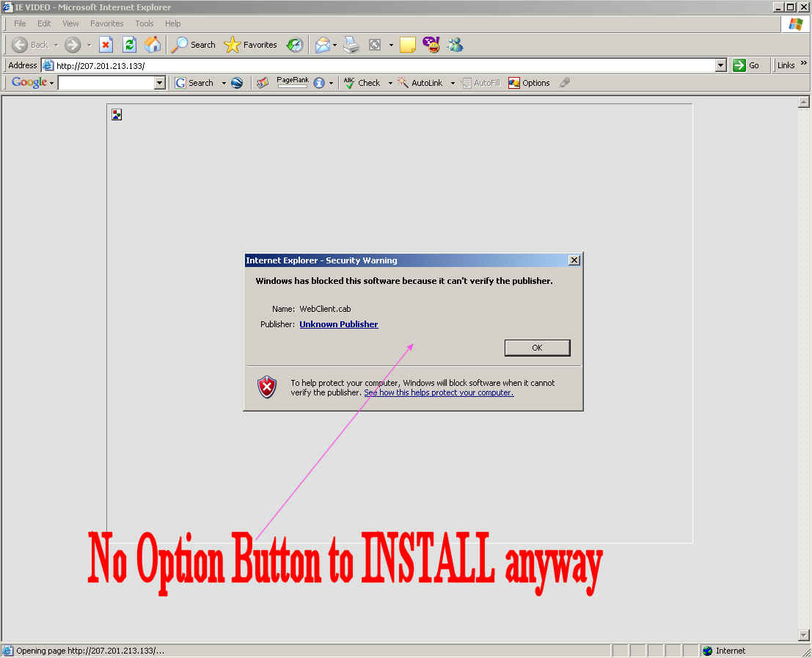The height and width of the screenshot is (658, 812).
Task: Click the PageRank indicator
Action: pyautogui.click(x=293, y=82)
